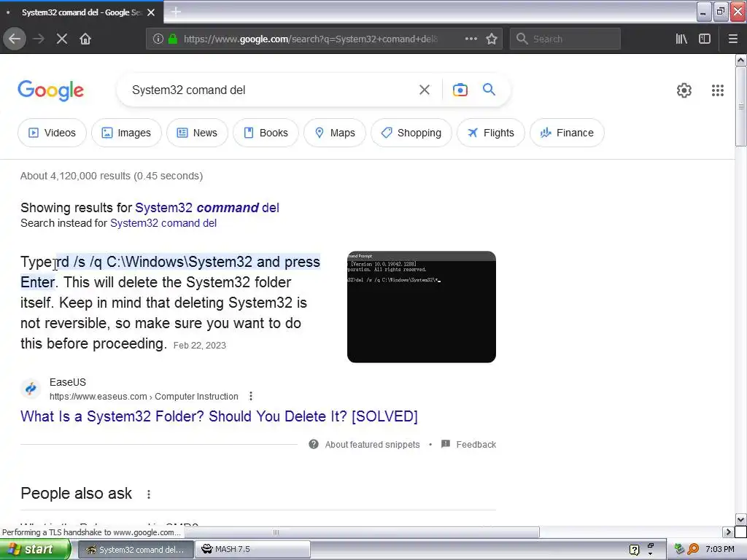Viewport: 747px width, 560px height.
Task: Click the green secure lock icon
Action: click(173, 39)
